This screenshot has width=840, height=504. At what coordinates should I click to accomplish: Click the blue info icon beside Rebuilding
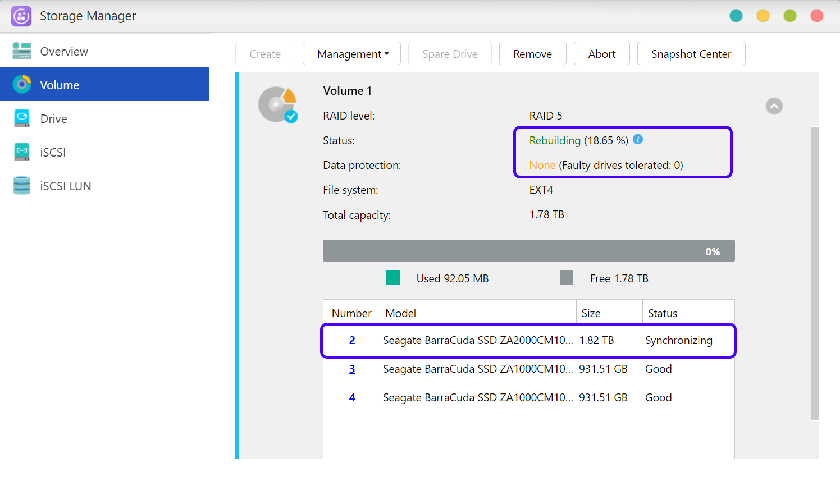click(x=638, y=140)
